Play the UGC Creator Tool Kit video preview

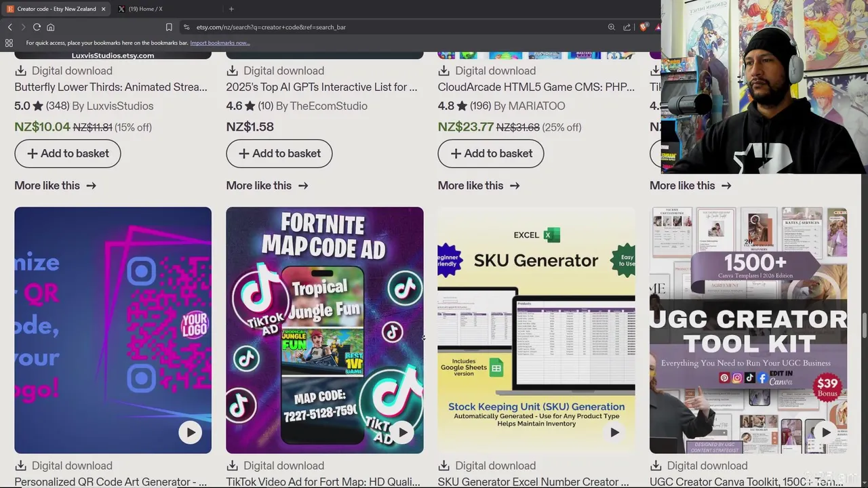click(x=826, y=432)
